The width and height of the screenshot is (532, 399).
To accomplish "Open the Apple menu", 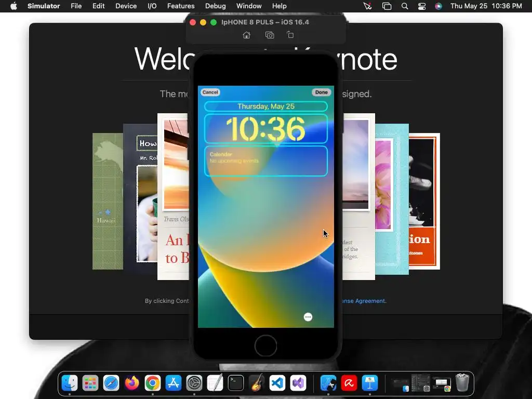I will tap(14, 6).
